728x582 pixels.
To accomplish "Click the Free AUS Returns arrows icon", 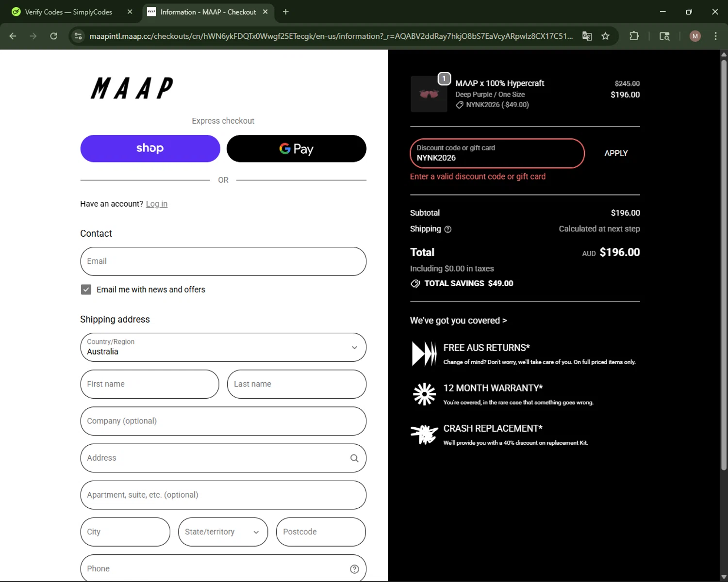I will pos(424,354).
